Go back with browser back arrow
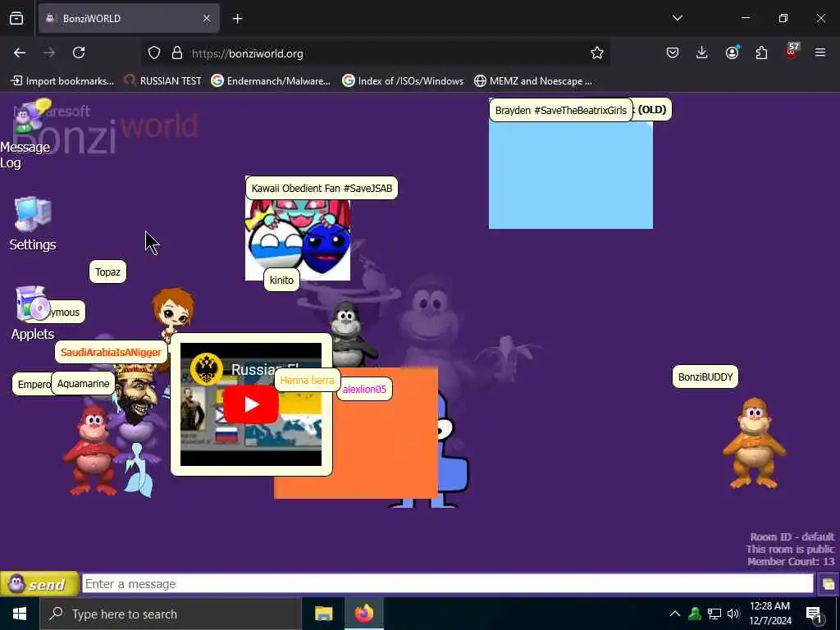Image resolution: width=840 pixels, height=630 pixels. click(20, 53)
